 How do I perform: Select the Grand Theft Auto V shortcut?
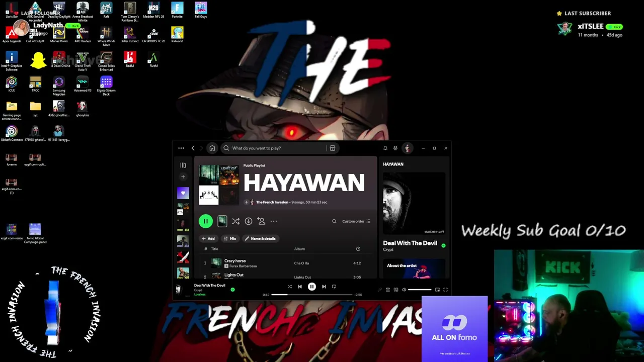[x=83, y=61]
